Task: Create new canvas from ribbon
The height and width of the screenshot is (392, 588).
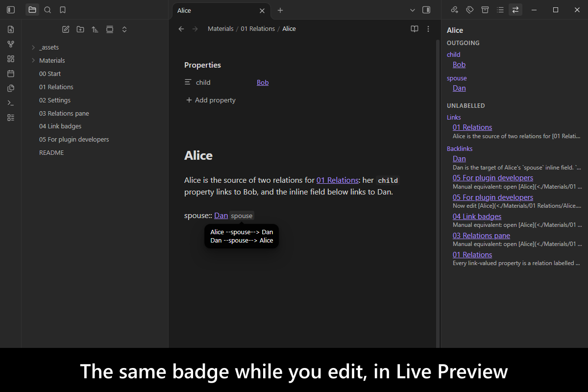Action: pos(11,59)
